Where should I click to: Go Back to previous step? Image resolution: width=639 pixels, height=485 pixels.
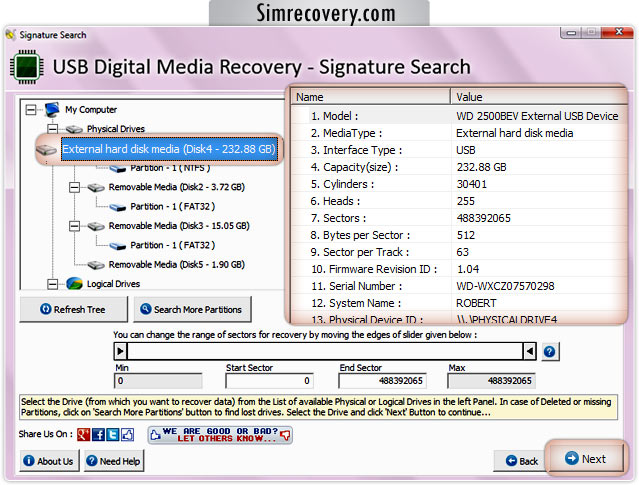coord(521,461)
